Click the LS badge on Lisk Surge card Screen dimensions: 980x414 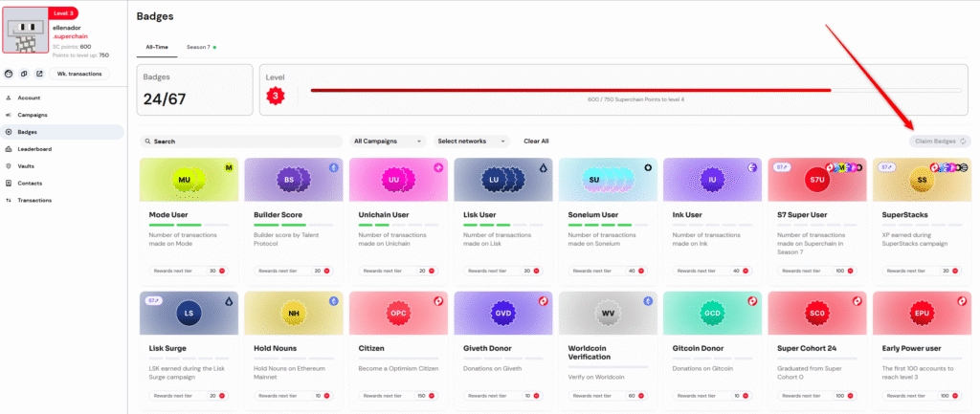[x=189, y=313]
